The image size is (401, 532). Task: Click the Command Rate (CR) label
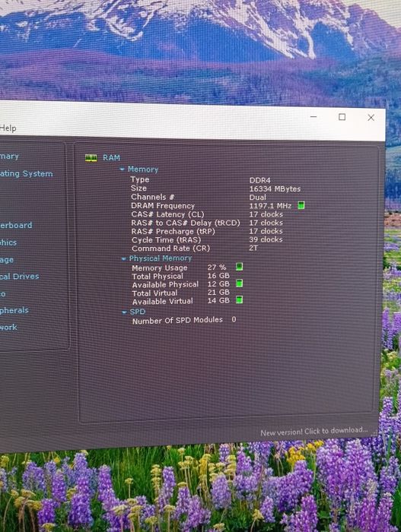[171, 249]
